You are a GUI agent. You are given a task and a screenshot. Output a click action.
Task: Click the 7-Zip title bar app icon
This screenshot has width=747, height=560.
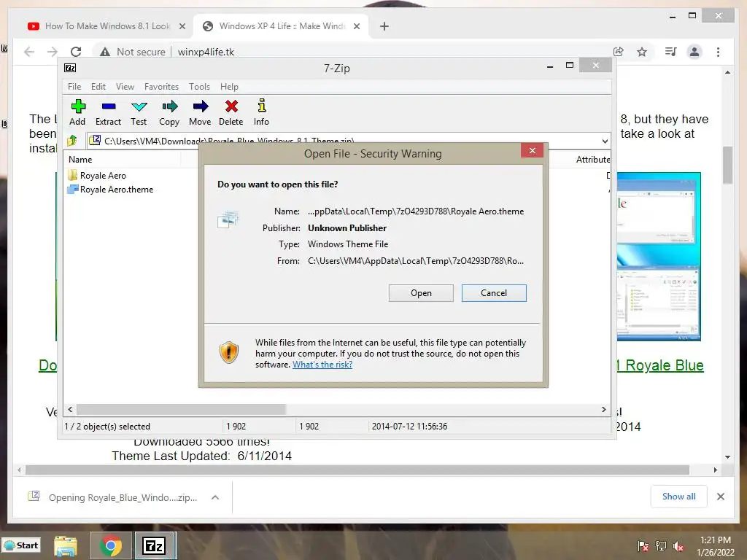pos(70,68)
